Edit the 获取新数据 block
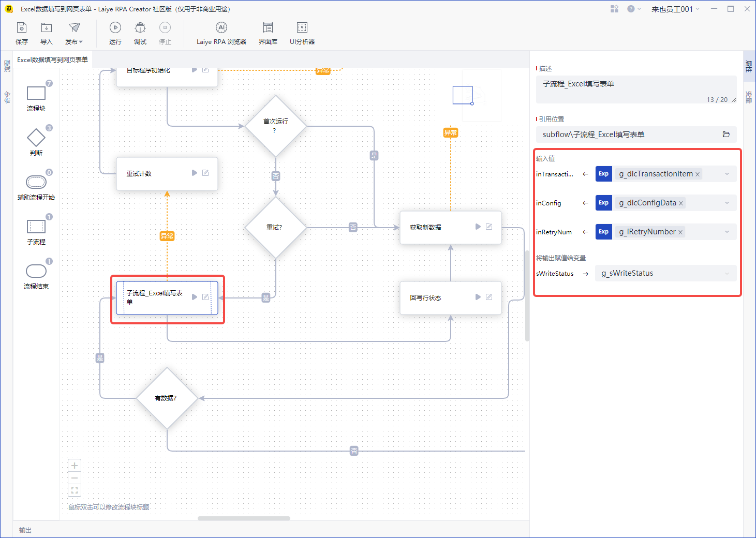Image resolution: width=756 pixels, height=538 pixels. point(489,227)
